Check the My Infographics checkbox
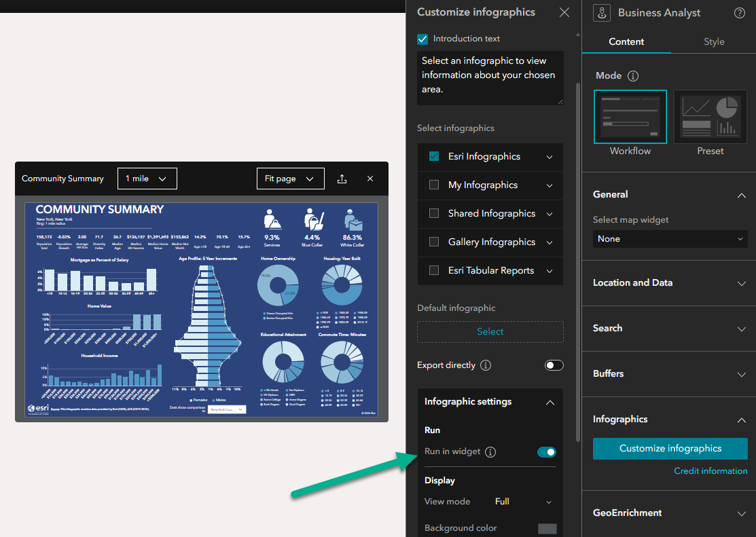This screenshot has height=537, width=756. coord(434,185)
